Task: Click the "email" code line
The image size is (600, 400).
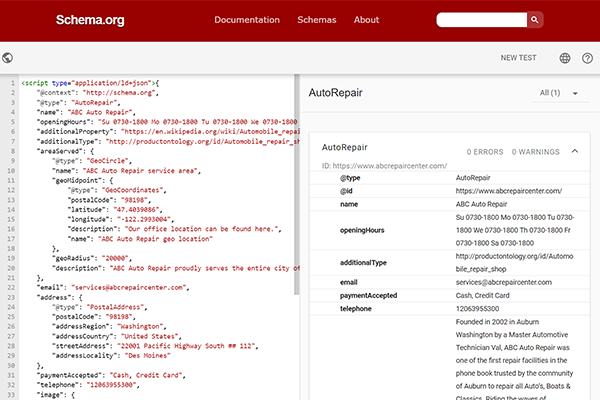Action: point(113,287)
